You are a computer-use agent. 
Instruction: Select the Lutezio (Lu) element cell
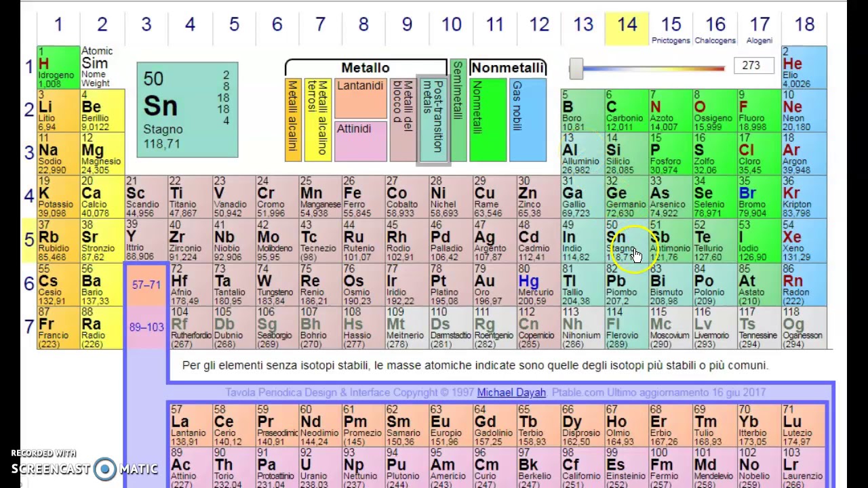click(x=804, y=426)
